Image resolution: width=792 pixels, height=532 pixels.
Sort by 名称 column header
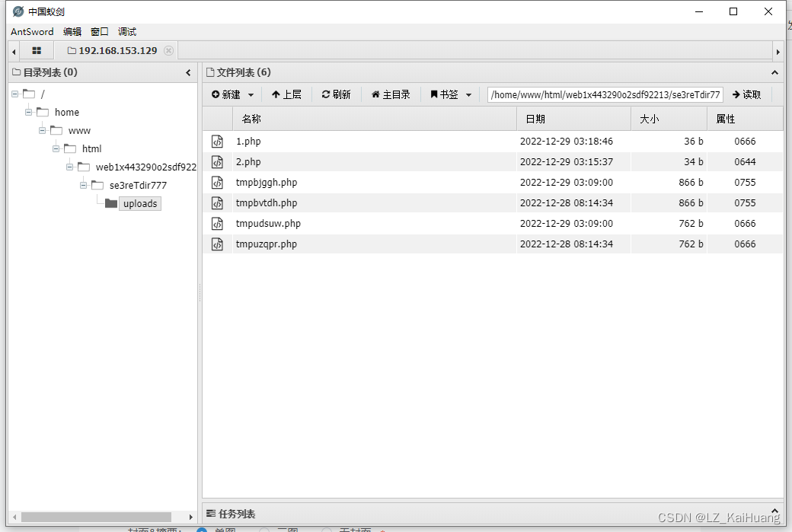pyautogui.click(x=374, y=119)
